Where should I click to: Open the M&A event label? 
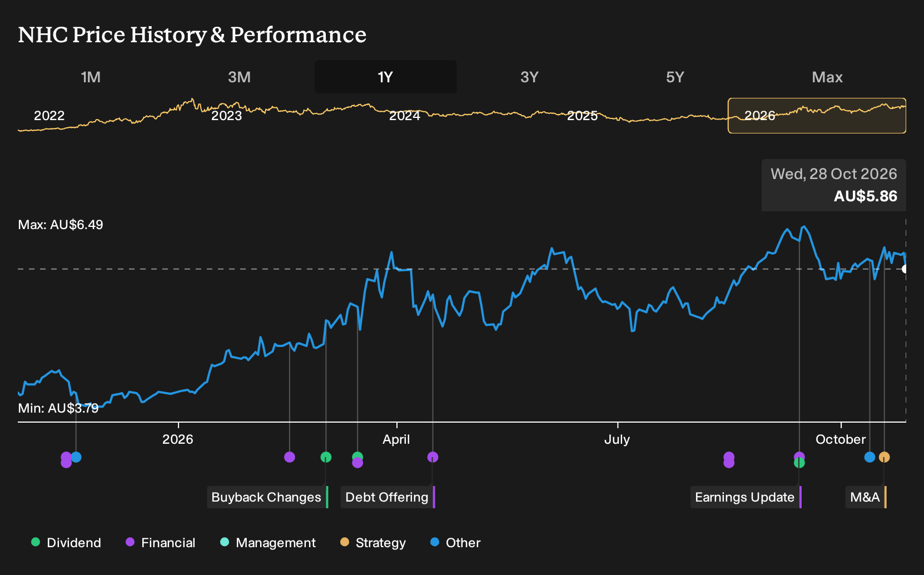click(x=866, y=497)
